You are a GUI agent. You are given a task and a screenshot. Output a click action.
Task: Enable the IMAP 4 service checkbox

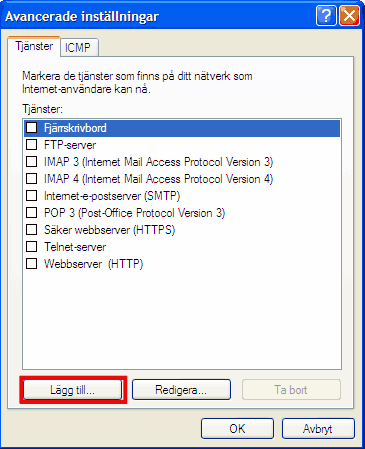[x=32, y=179]
